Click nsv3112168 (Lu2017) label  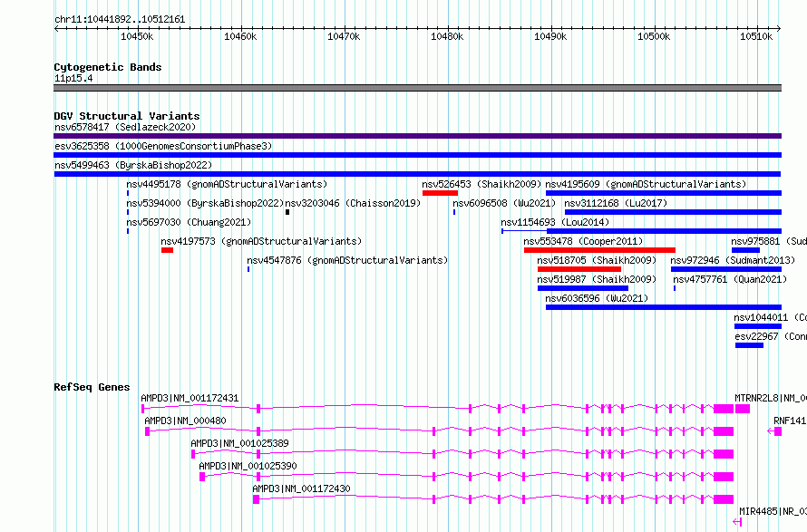coord(616,203)
